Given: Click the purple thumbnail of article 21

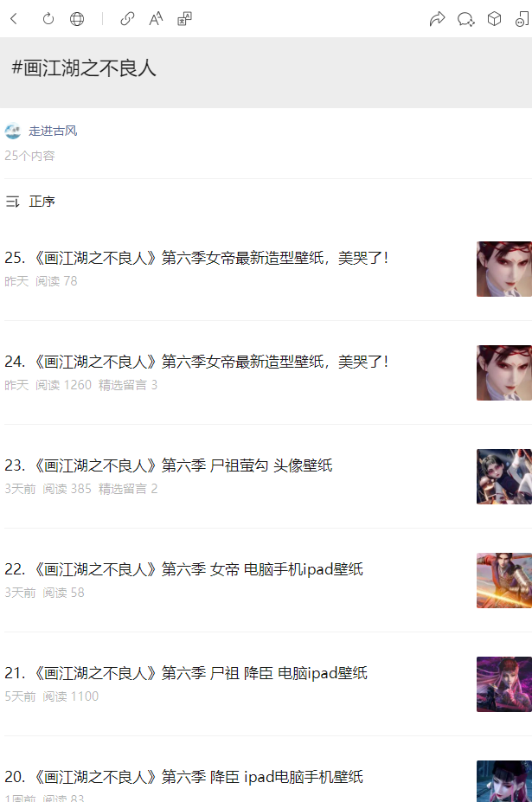Looking at the screenshot, I should point(503,684).
